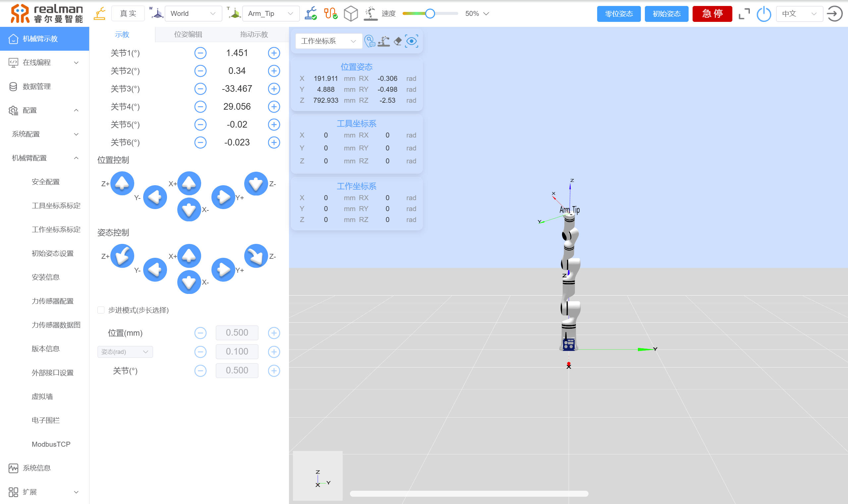
Task: Toggle fullscreen with the expand icon
Action: pos(744,14)
